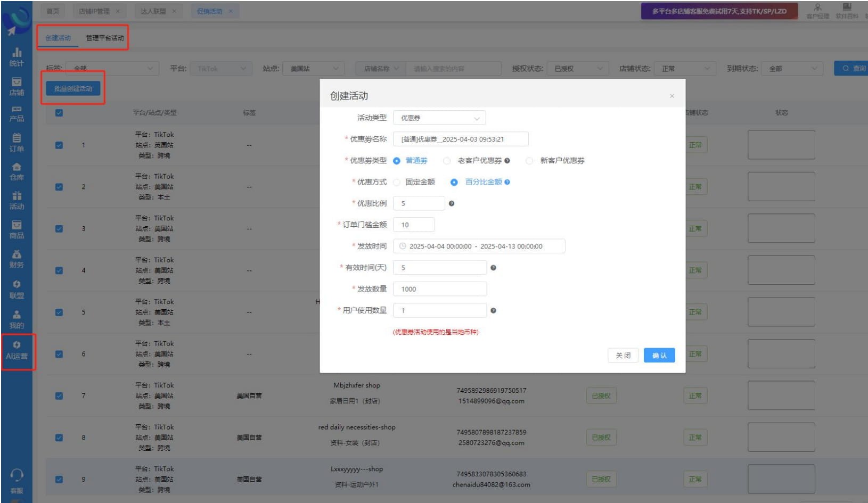Uncheck the row 7 checkbox
Image resolution: width=868 pixels, height=503 pixels.
[59, 396]
